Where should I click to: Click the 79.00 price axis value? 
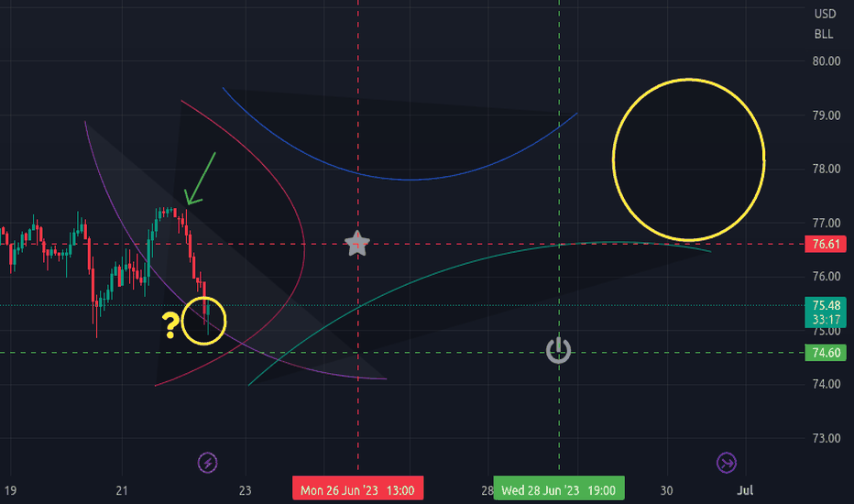(x=827, y=115)
